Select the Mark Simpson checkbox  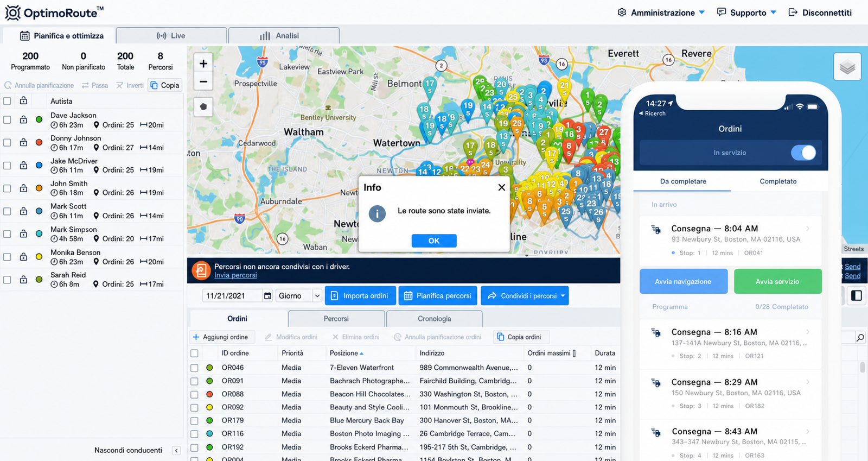click(x=7, y=233)
